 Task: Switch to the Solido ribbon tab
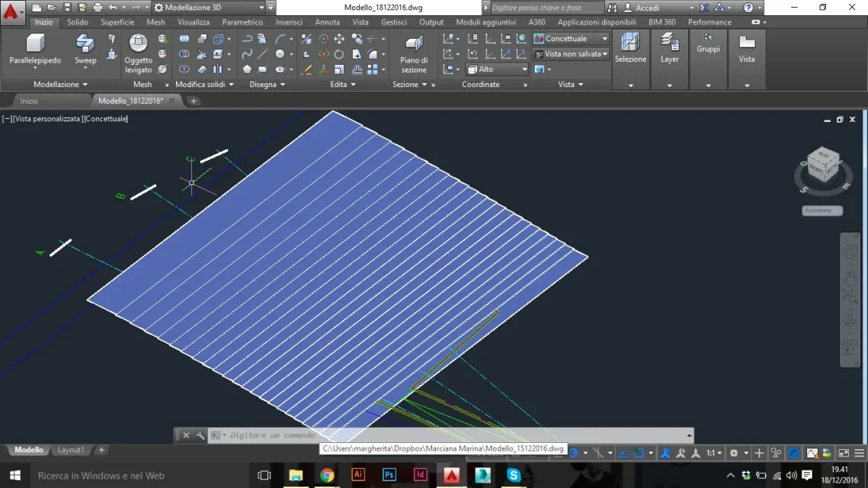[78, 22]
